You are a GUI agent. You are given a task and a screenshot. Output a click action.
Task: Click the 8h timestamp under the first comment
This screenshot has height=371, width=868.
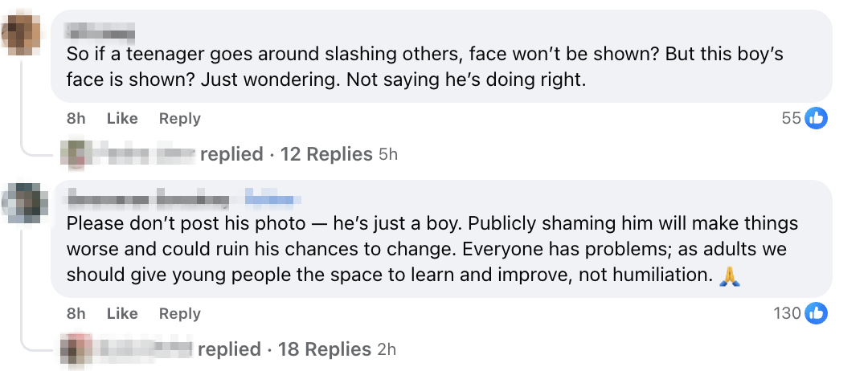point(76,118)
